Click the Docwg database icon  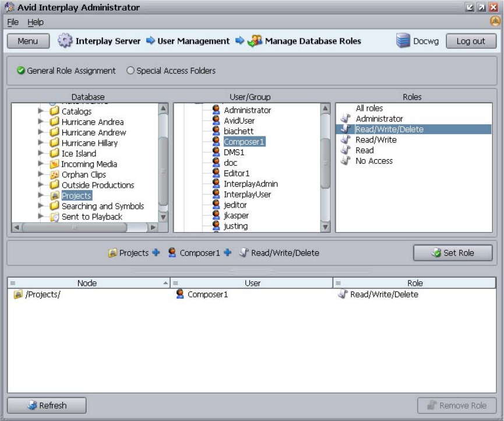[403, 41]
